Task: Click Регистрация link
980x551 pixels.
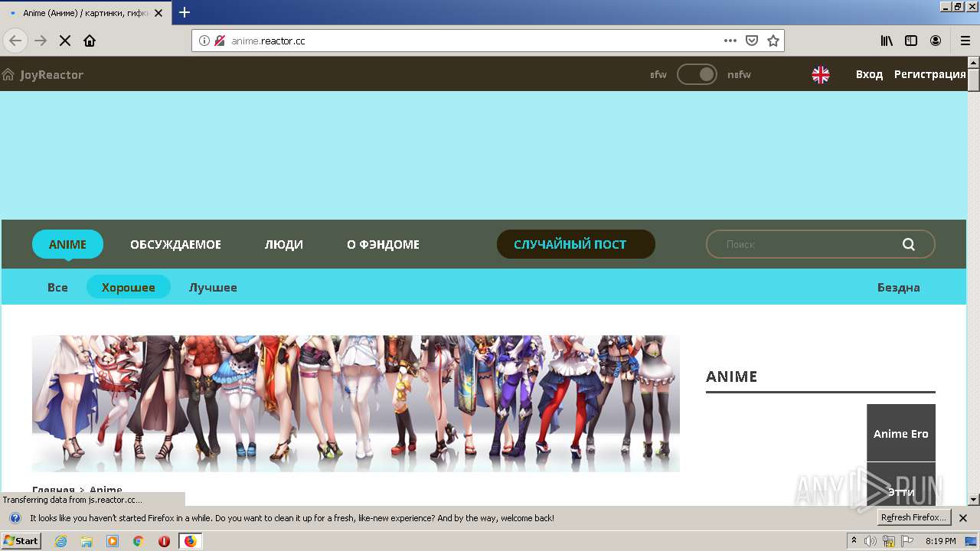Action: 930,74
